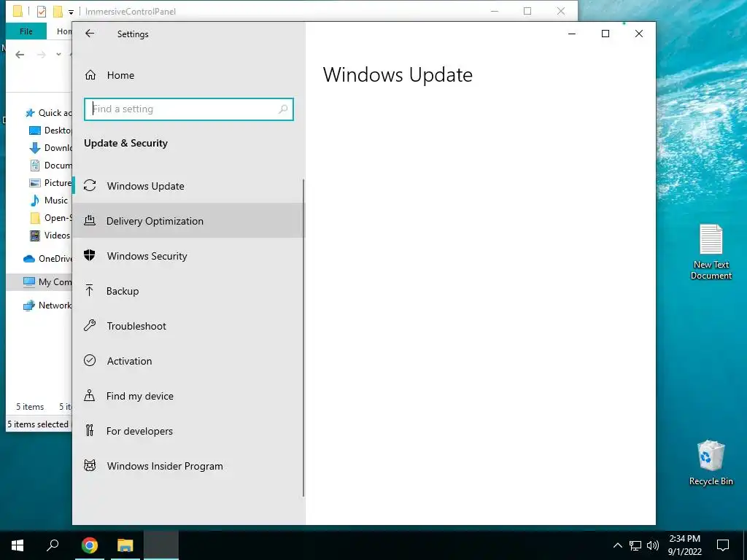Open Troubleshoot settings
The image size is (747, 560).
coord(189,326)
